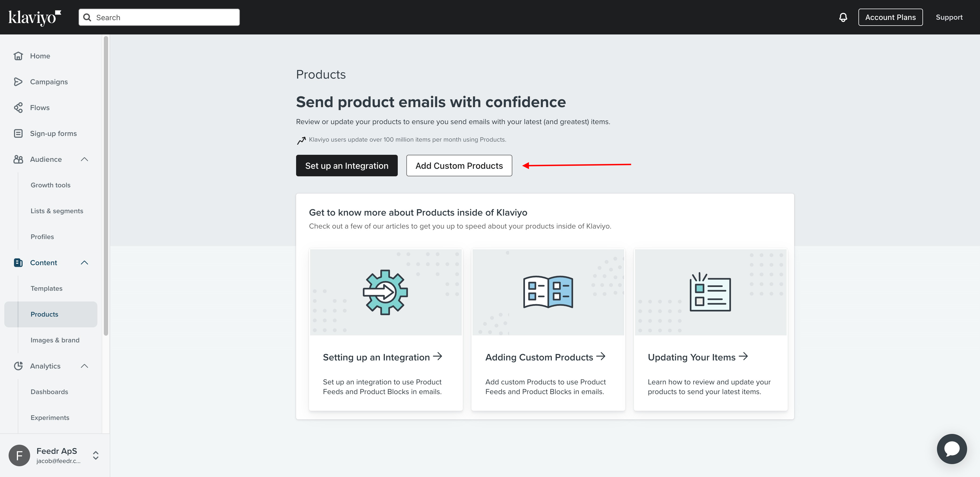Click the Home icon in sidebar

pos(18,56)
